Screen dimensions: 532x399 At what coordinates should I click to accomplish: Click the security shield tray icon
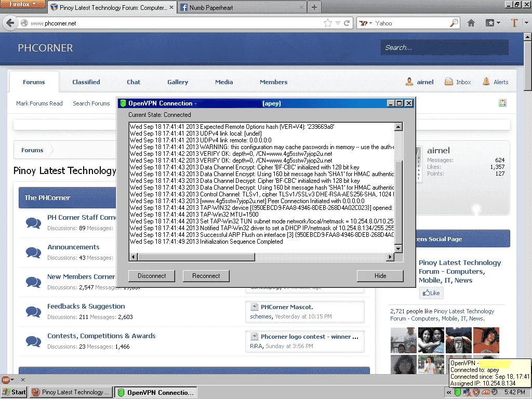tap(476, 393)
